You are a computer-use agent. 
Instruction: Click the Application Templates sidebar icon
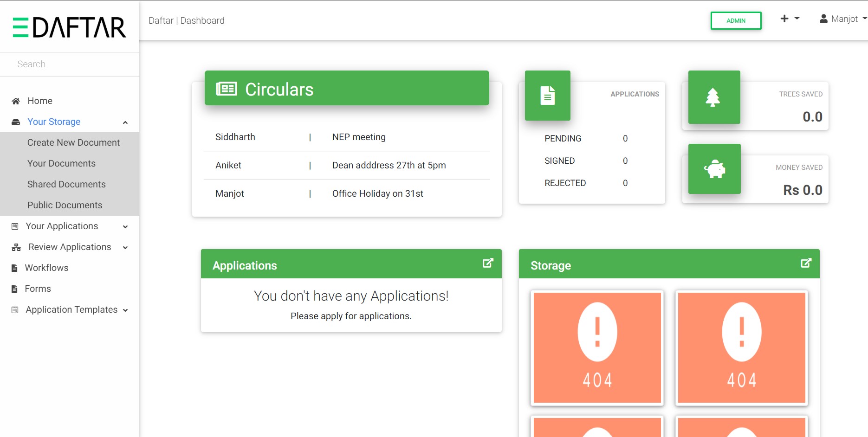coord(15,310)
